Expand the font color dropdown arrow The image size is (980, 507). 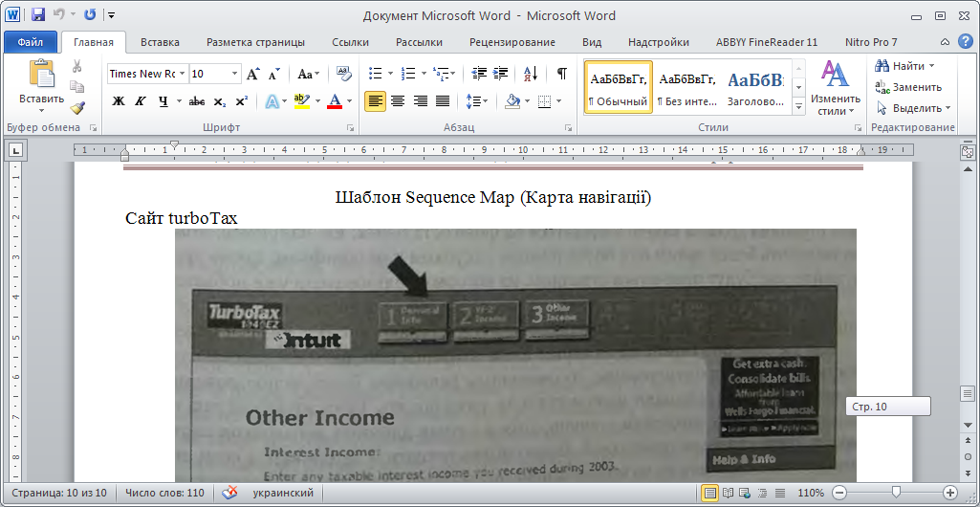(349, 101)
